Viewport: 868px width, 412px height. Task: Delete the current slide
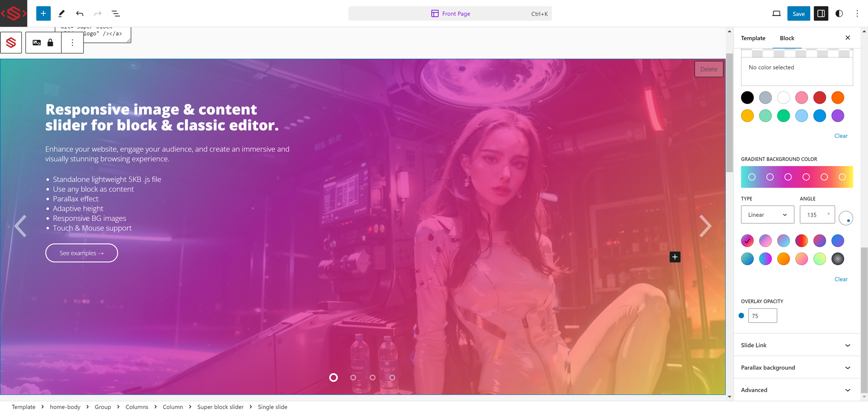(x=708, y=69)
